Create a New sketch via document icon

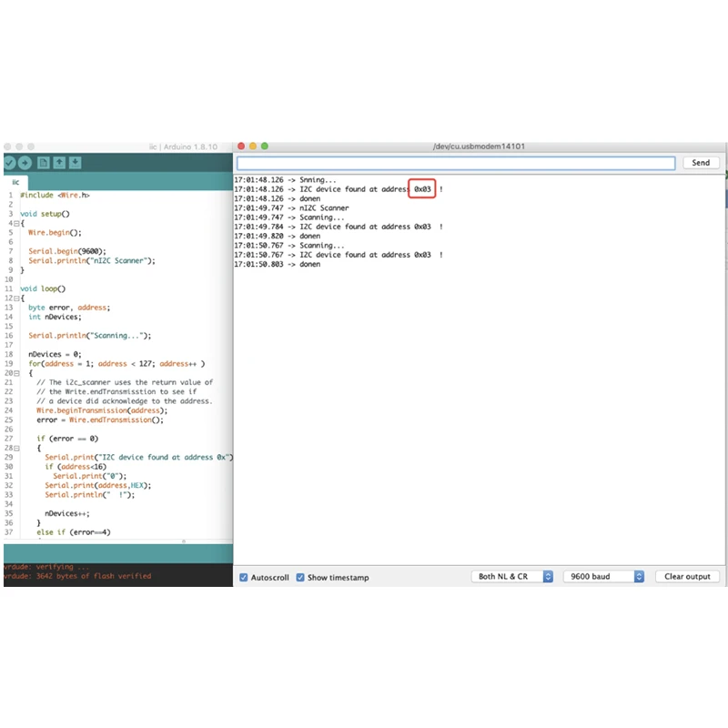tap(43, 163)
